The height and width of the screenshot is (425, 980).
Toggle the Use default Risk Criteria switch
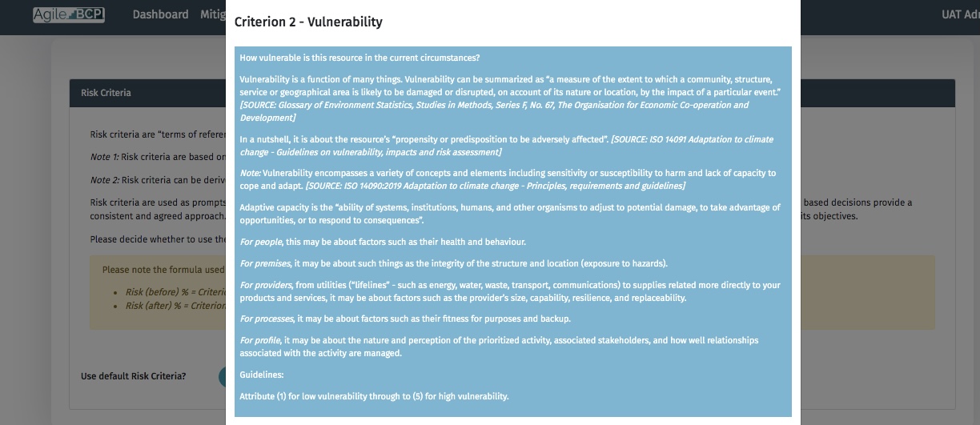pyautogui.click(x=222, y=376)
